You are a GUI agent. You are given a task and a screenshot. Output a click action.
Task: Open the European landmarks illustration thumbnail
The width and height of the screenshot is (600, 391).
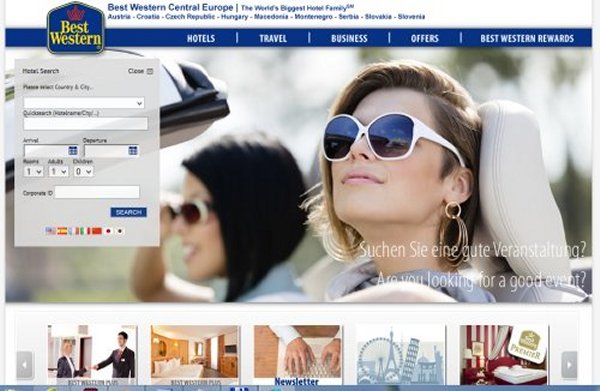click(401, 355)
